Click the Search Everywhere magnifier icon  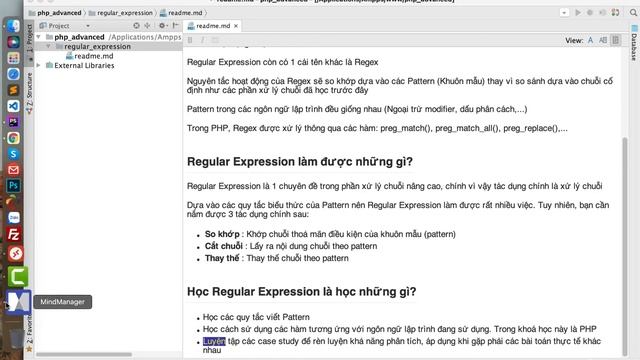click(633, 13)
